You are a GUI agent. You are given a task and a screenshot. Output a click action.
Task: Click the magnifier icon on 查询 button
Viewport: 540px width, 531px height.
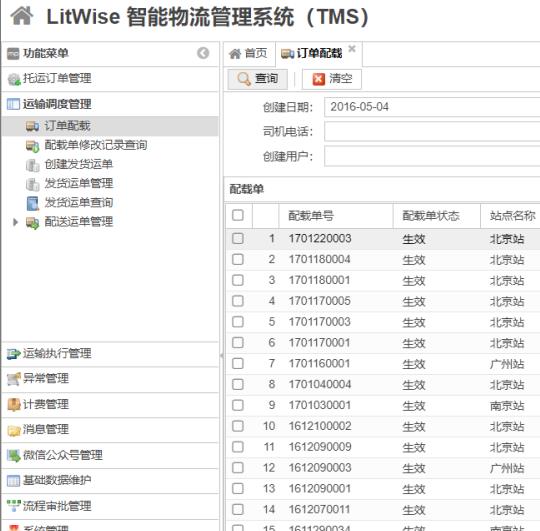244,79
